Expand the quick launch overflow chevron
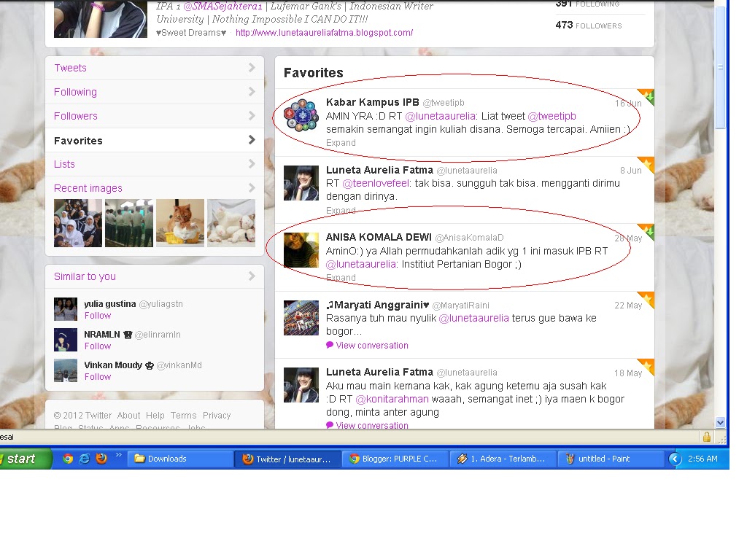 (x=119, y=455)
